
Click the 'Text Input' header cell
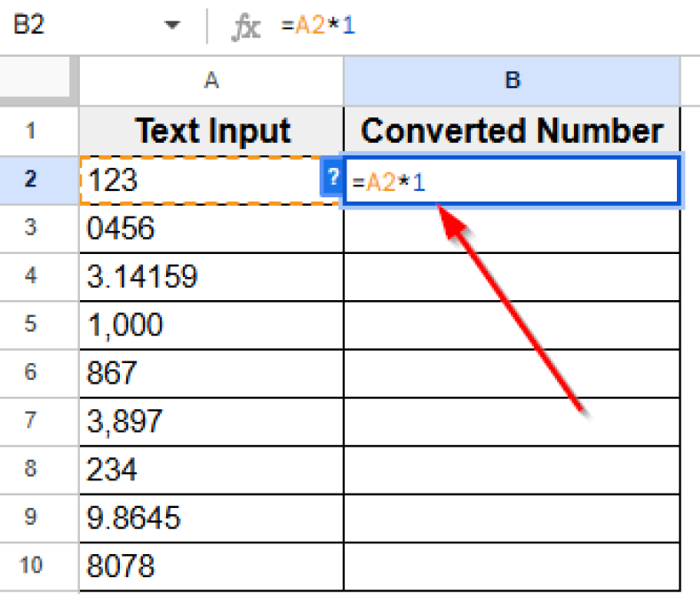211,131
